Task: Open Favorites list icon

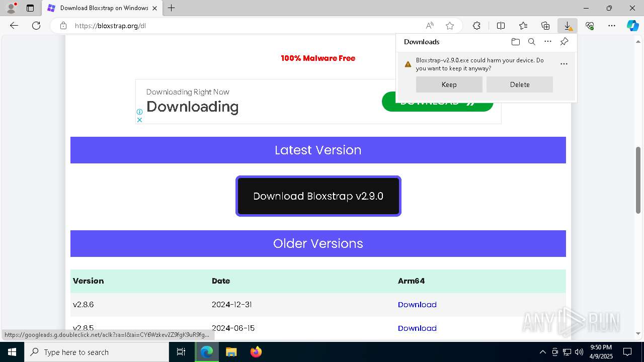Action: 523,26
